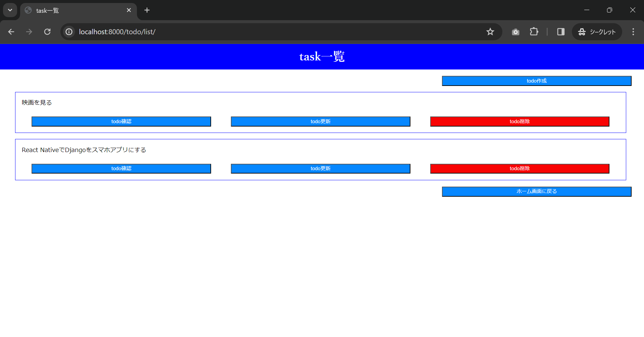
Task: Open the browser three-dot menu
Action: [x=633, y=32]
